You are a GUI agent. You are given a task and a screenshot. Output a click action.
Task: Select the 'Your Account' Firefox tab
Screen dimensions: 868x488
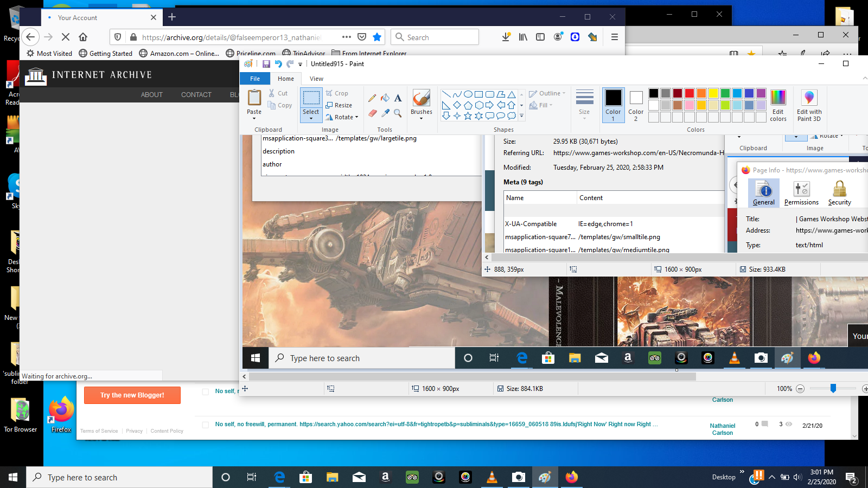pyautogui.click(x=101, y=17)
